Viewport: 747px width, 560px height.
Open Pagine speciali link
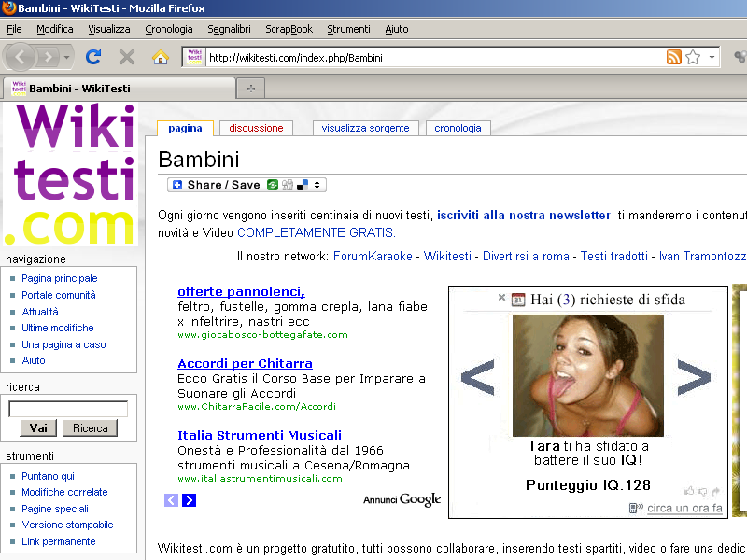55,509
